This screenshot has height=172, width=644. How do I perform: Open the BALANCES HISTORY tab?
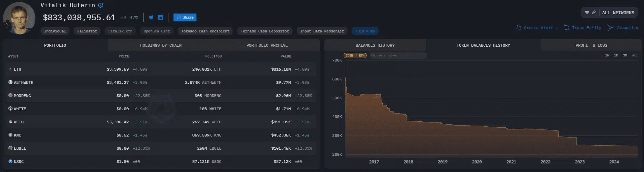click(375, 45)
